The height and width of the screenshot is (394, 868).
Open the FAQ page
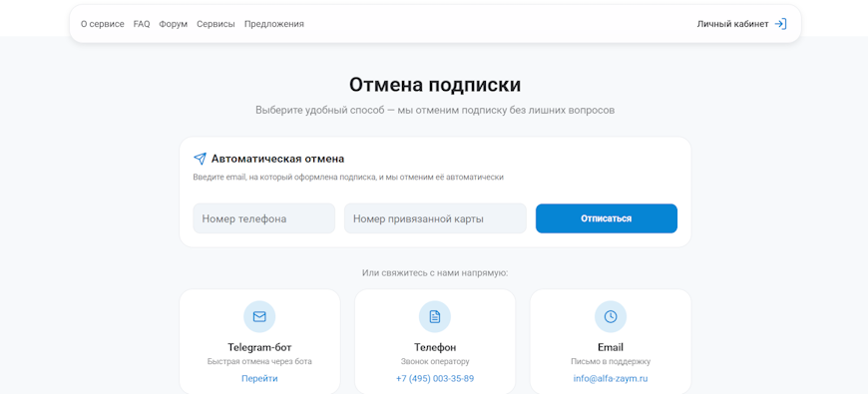(x=142, y=24)
